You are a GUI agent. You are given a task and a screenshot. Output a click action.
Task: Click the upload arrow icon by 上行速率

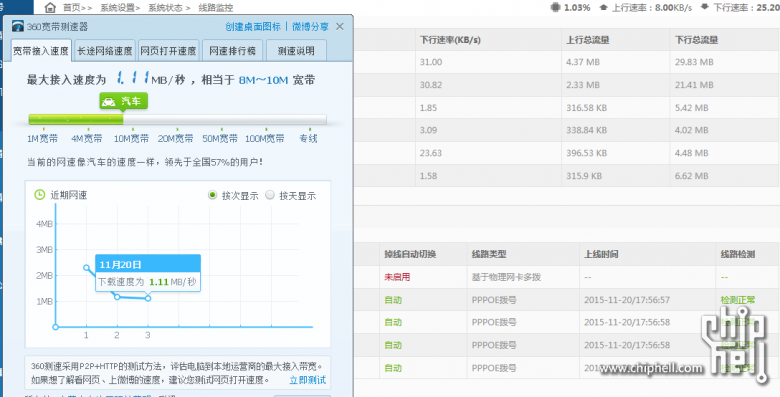coord(604,7)
